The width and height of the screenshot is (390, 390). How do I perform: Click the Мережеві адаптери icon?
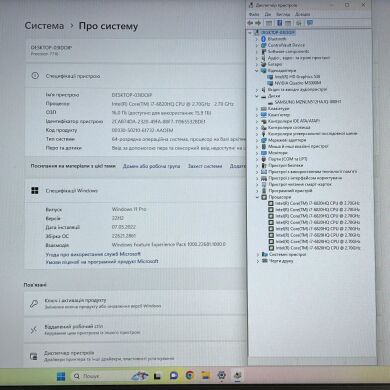point(263,140)
